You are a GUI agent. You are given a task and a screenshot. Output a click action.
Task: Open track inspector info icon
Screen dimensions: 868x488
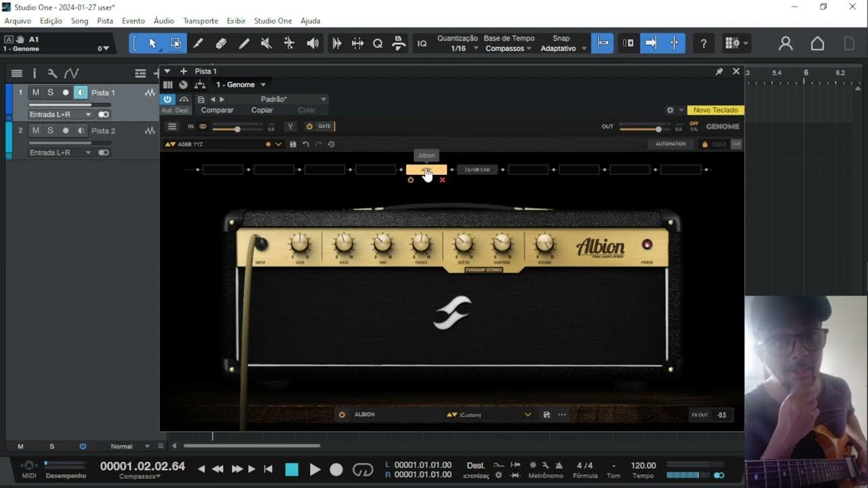pyautogui.click(x=35, y=73)
